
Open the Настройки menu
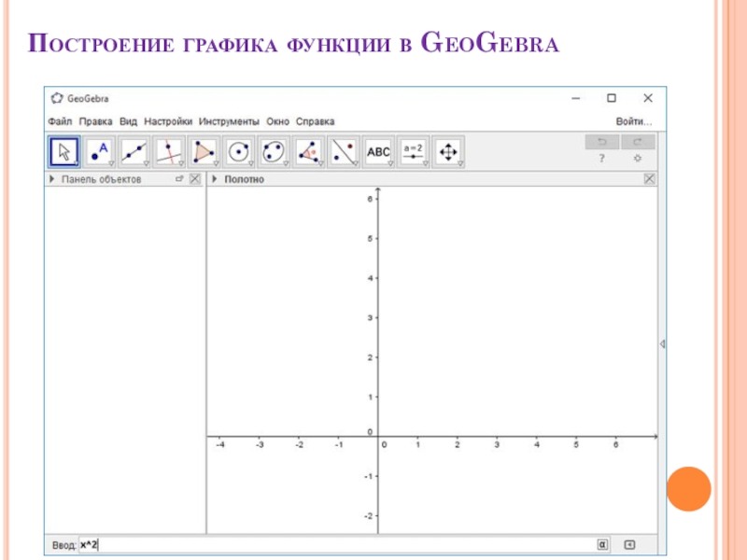[168, 121]
